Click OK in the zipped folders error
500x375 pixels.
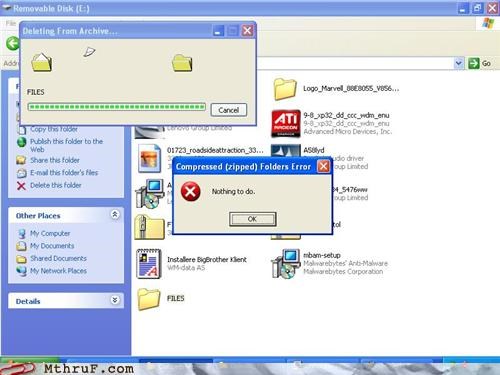point(252,219)
